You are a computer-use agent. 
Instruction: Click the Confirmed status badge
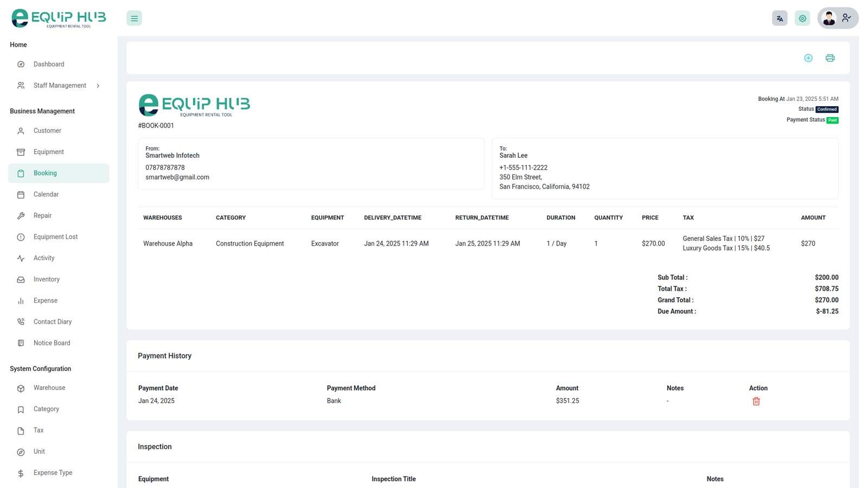pos(827,110)
